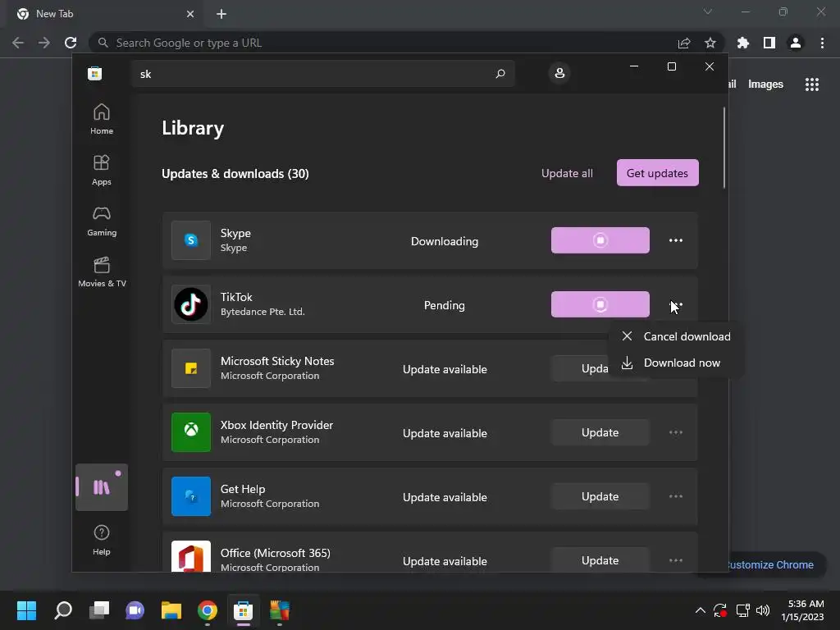Open Help at the sidebar bottom

[101, 540]
